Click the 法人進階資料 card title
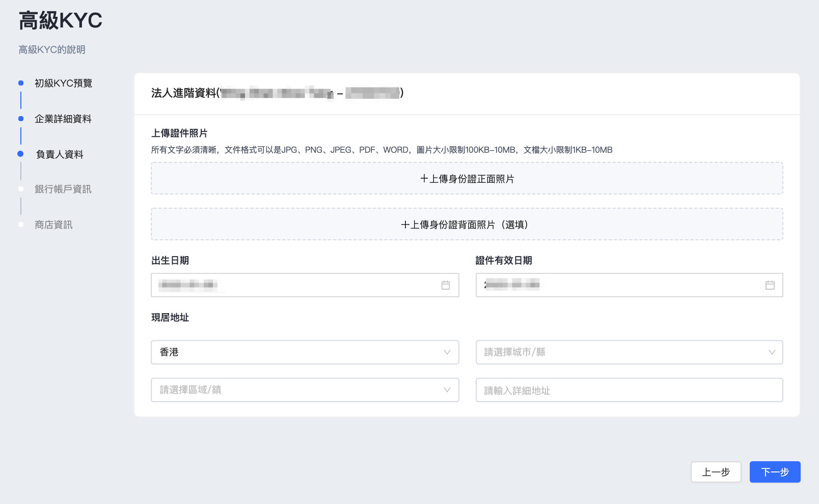 tap(277, 93)
